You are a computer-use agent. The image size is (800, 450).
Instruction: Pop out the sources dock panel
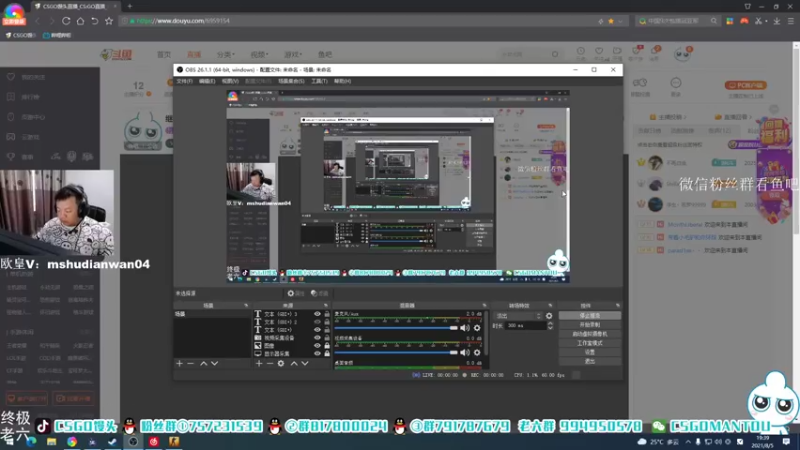[326, 306]
